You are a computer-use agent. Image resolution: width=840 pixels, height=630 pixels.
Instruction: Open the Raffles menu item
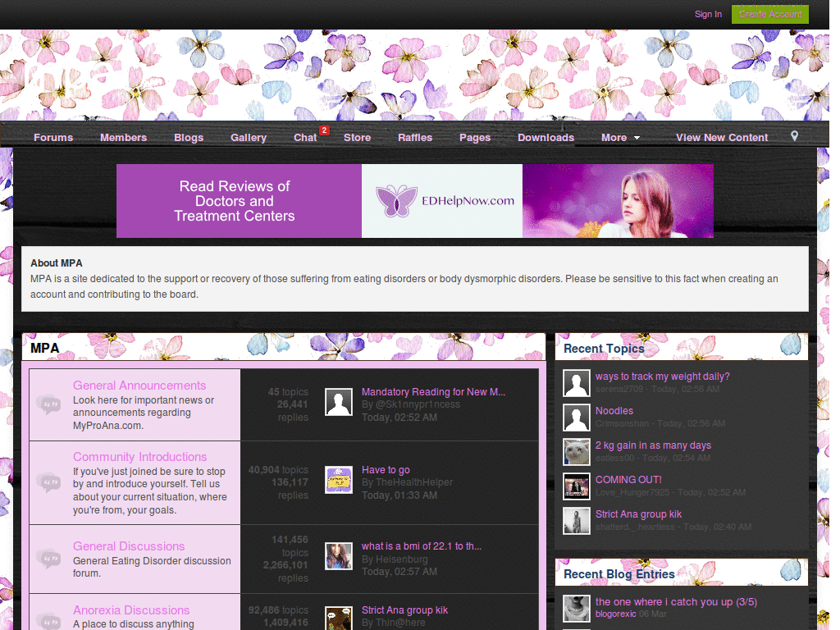[x=415, y=138]
